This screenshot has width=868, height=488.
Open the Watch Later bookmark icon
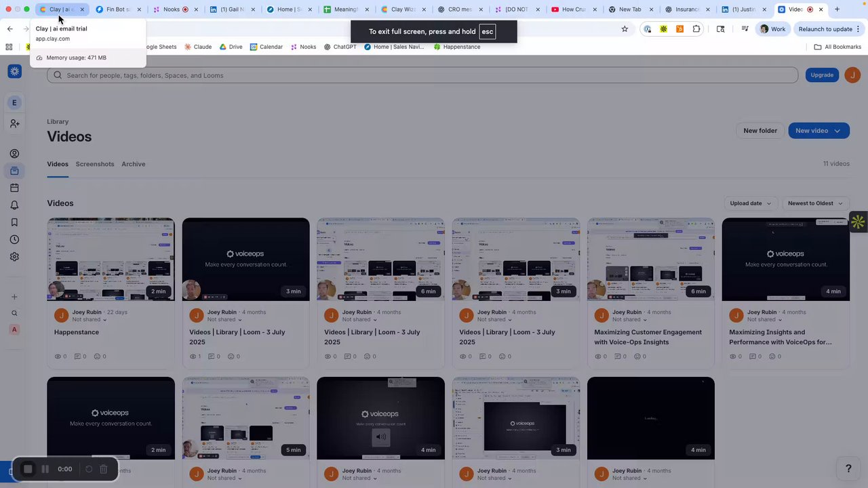click(x=14, y=222)
